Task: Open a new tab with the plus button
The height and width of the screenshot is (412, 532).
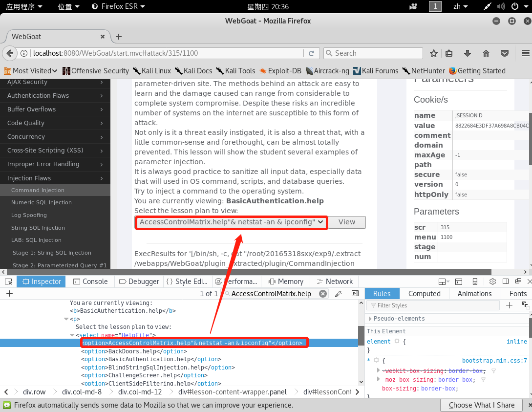Action: coord(118,37)
